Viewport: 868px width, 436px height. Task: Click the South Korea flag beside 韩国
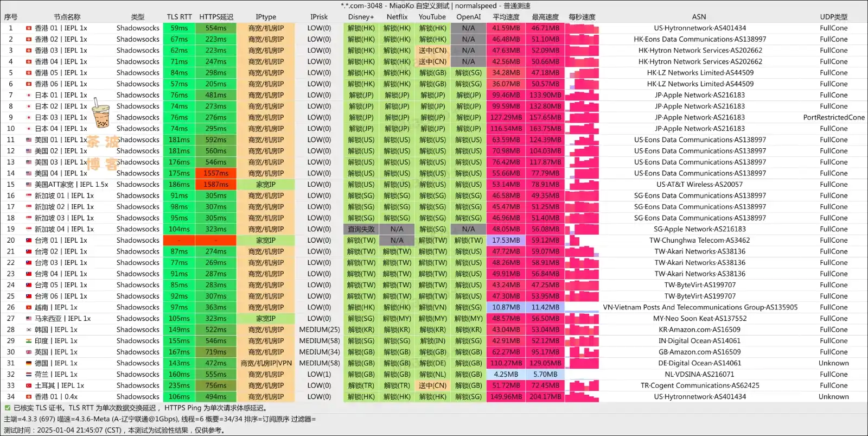[x=29, y=330]
